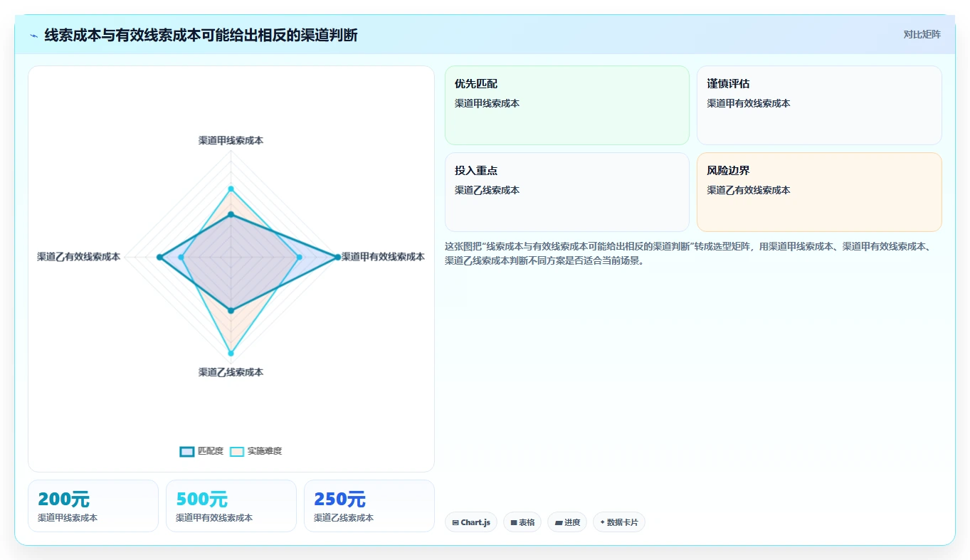Click the 实施难度 data point on the top axis
Image resolution: width=970 pixels, height=560 pixels.
231,189
